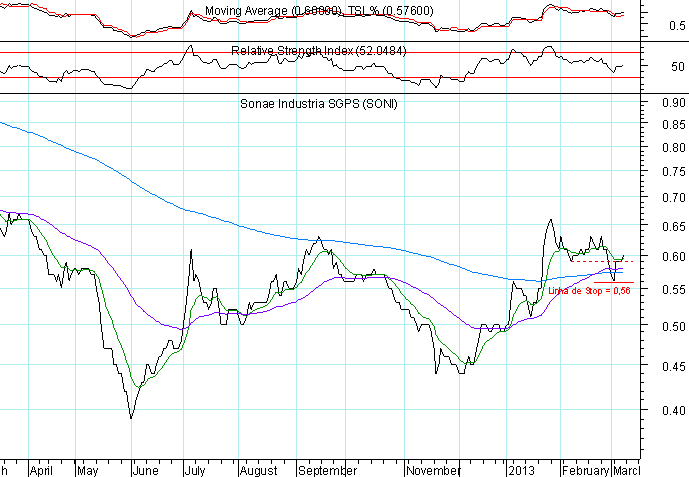
Task: Click the 0.75 price axis label
Action: coord(674,172)
